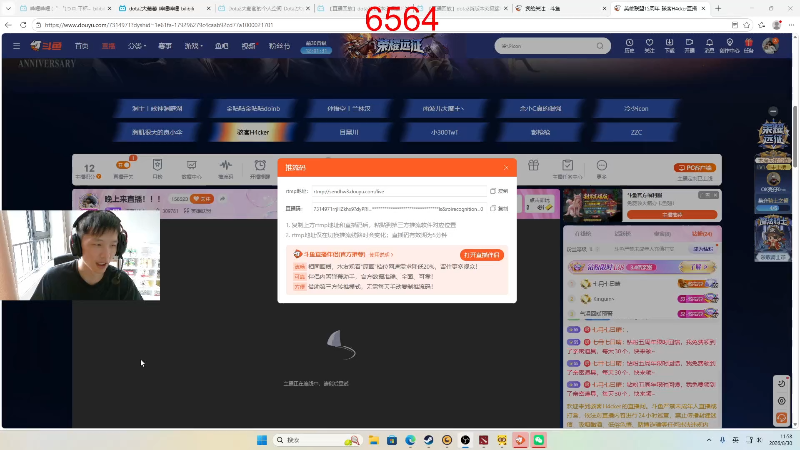Click the red gift recharge icon in header
Viewport: 800px width, 450px height.
point(748,45)
